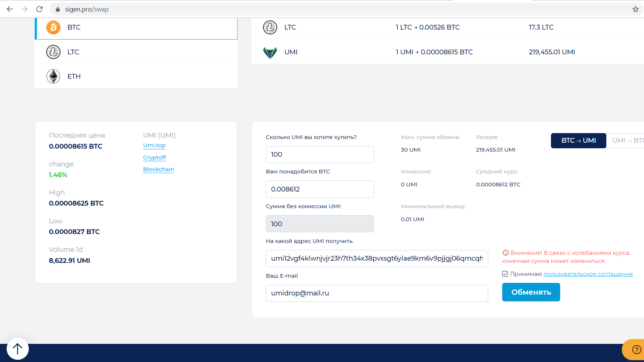Click the green UMI logo icon

click(x=270, y=53)
